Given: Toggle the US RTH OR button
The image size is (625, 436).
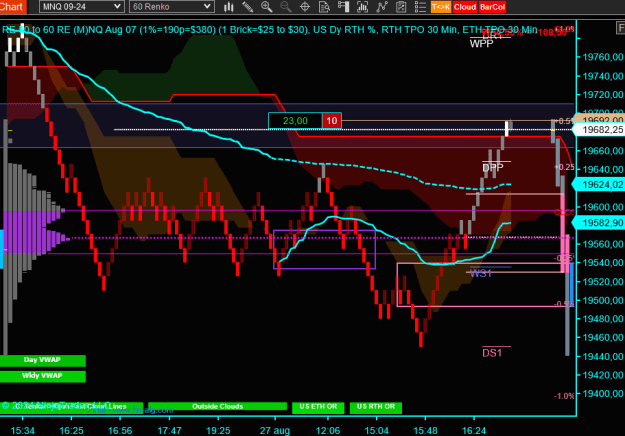Looking at the screenshot, I should pyautogui.click(x=375, y=407).
